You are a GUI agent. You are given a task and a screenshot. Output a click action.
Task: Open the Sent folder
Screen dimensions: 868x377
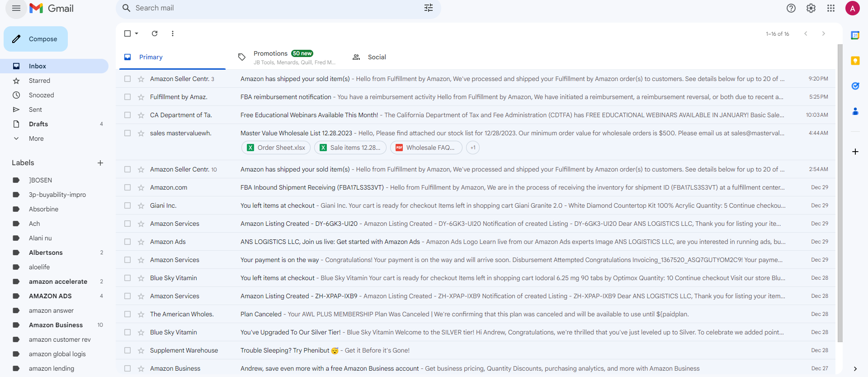tap(54, 110)
